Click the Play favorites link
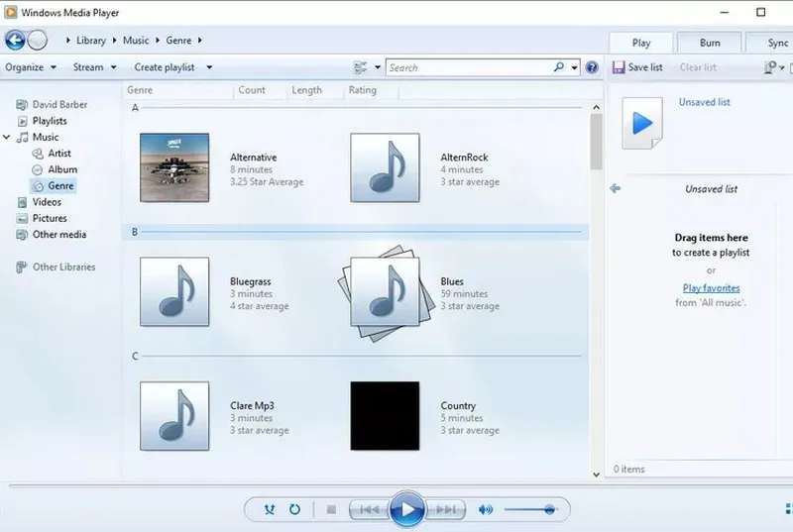This screenshot has height=532, width=793. coord(711,288)
